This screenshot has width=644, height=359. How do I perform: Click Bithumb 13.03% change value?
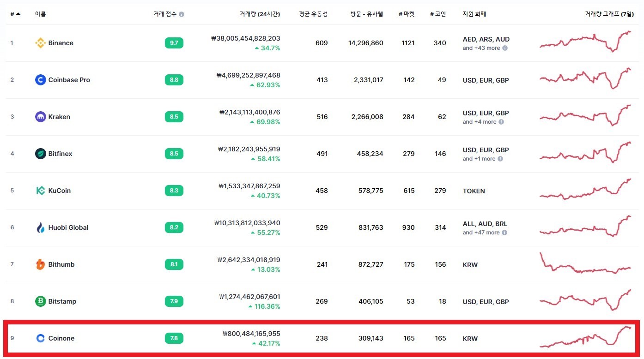[269, 269]
